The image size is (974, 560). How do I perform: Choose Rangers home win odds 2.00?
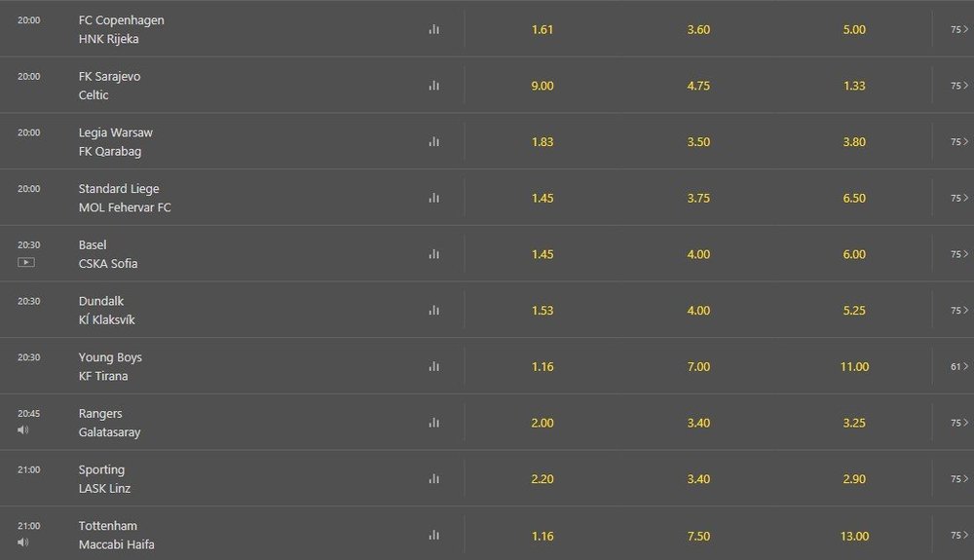[543, 423]
